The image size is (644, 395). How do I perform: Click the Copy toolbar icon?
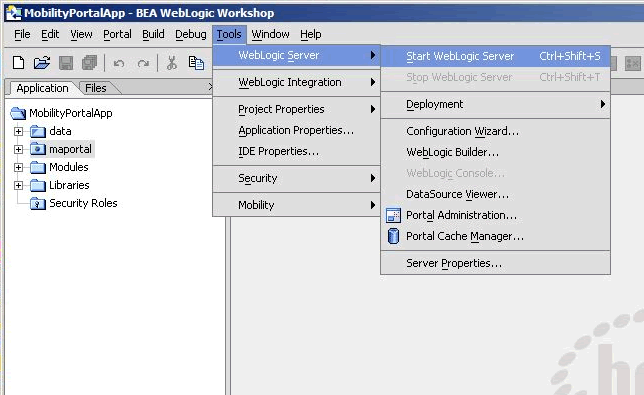click(x=196, y=63)
